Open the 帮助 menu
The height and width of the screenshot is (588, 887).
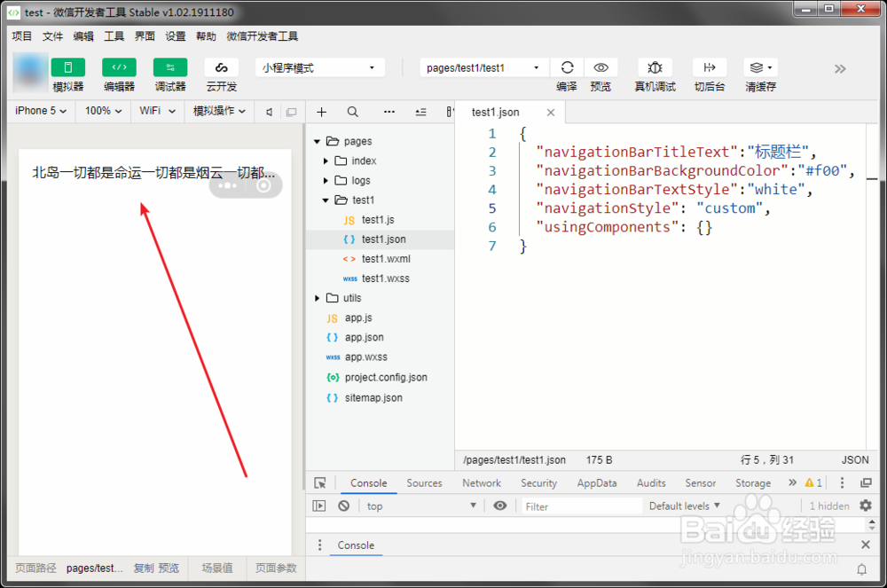point(206,36)
